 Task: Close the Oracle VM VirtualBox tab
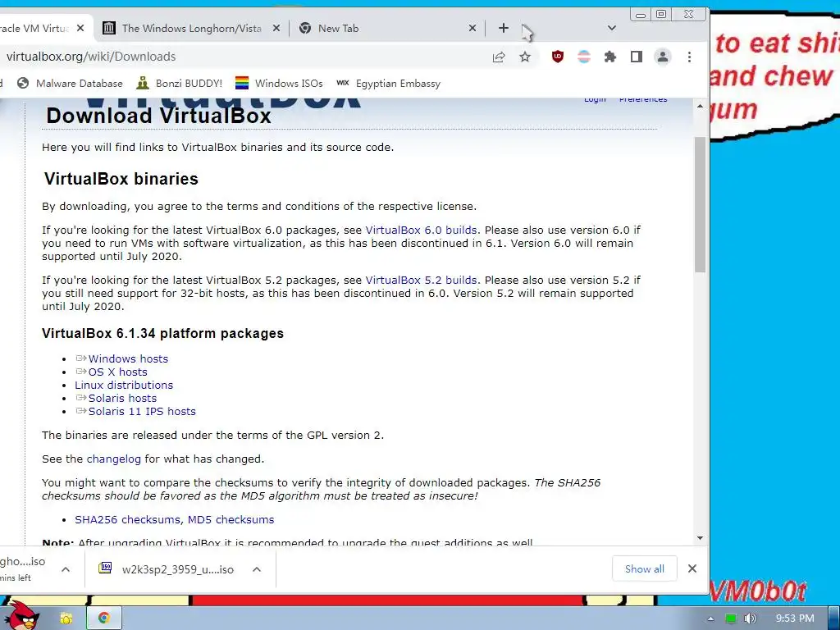coord(80,28)
